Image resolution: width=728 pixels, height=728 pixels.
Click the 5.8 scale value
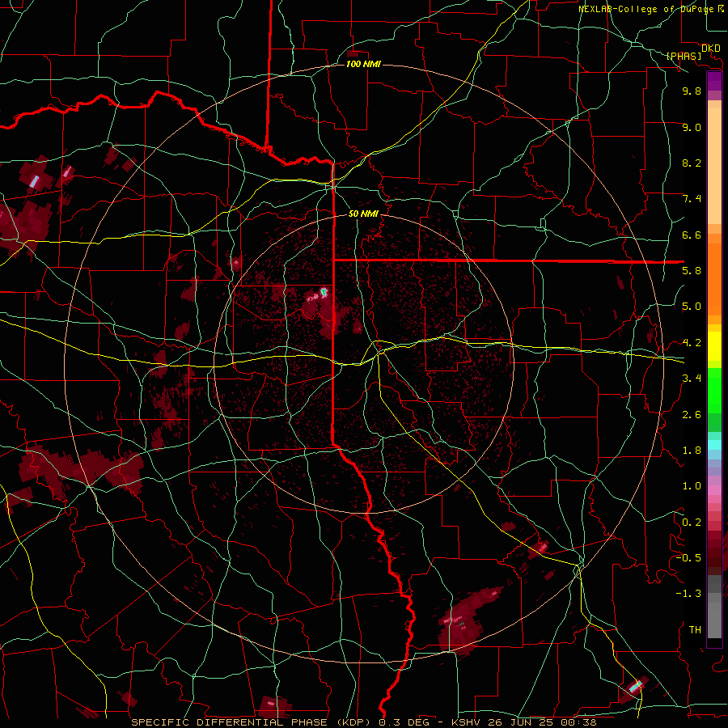pos(692,271)
